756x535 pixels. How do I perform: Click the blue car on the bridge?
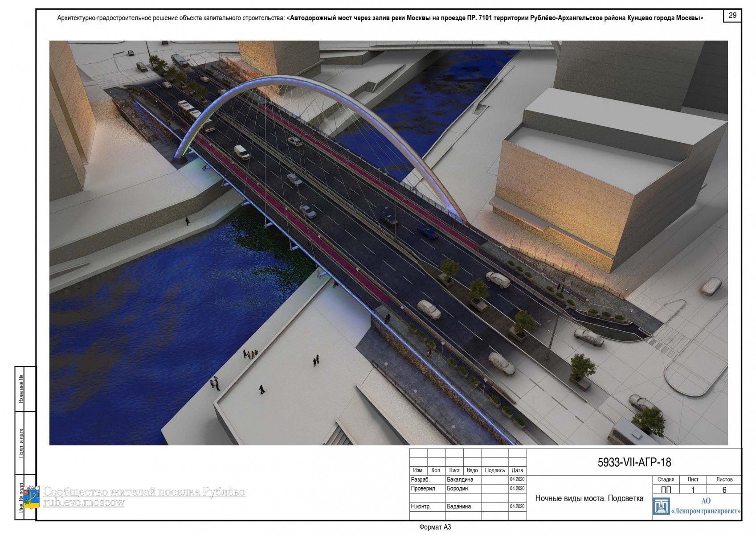[x=427, y=232]
